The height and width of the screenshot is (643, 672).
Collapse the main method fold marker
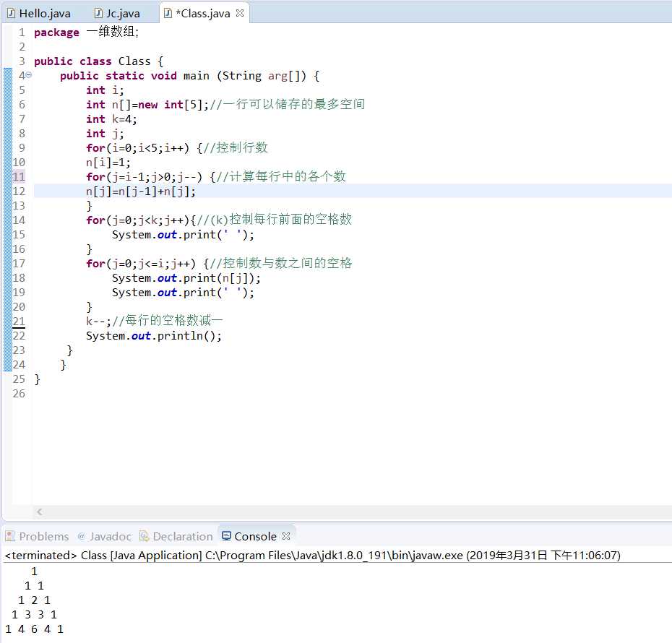tap(28, 75)
